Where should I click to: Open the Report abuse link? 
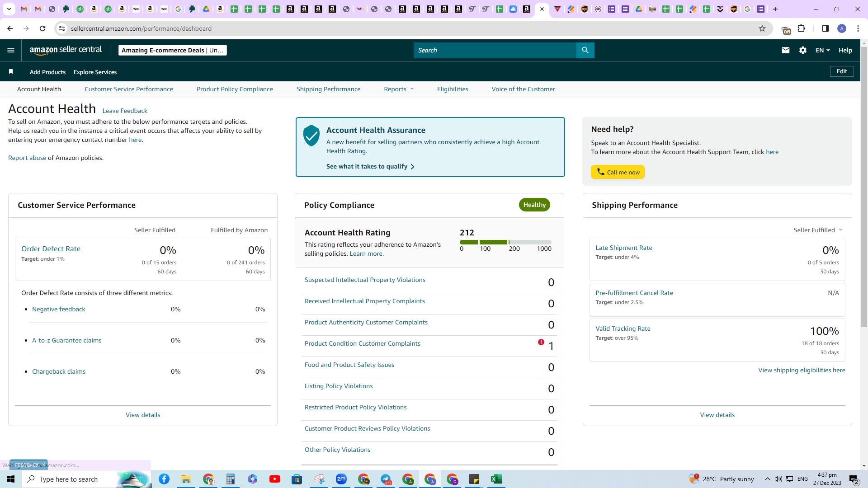click(27, 158)
